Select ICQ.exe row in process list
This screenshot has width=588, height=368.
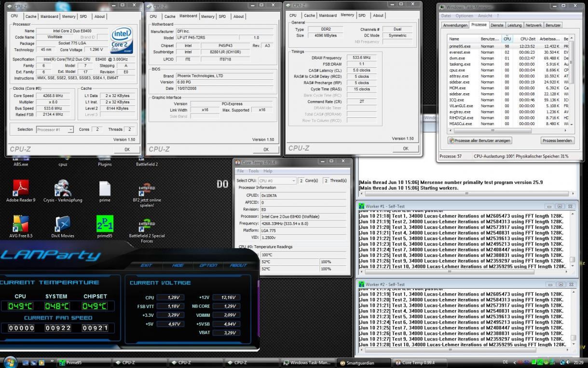coord(507,100)
